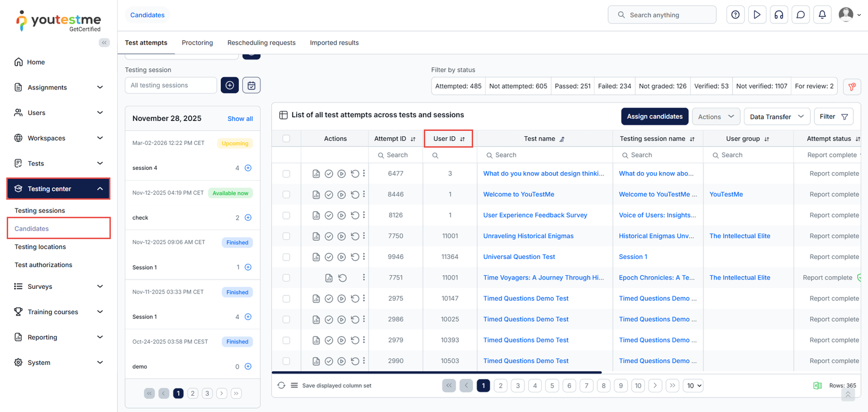Switch to the Proctoring tab
This screenshot has height=412, width=868.
click(x=197, y=43)
